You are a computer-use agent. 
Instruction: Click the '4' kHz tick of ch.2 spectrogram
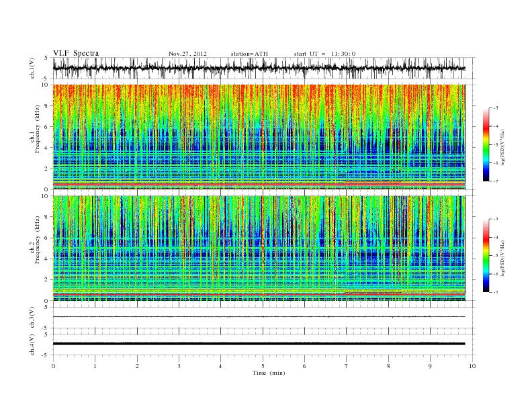[47, 259]
